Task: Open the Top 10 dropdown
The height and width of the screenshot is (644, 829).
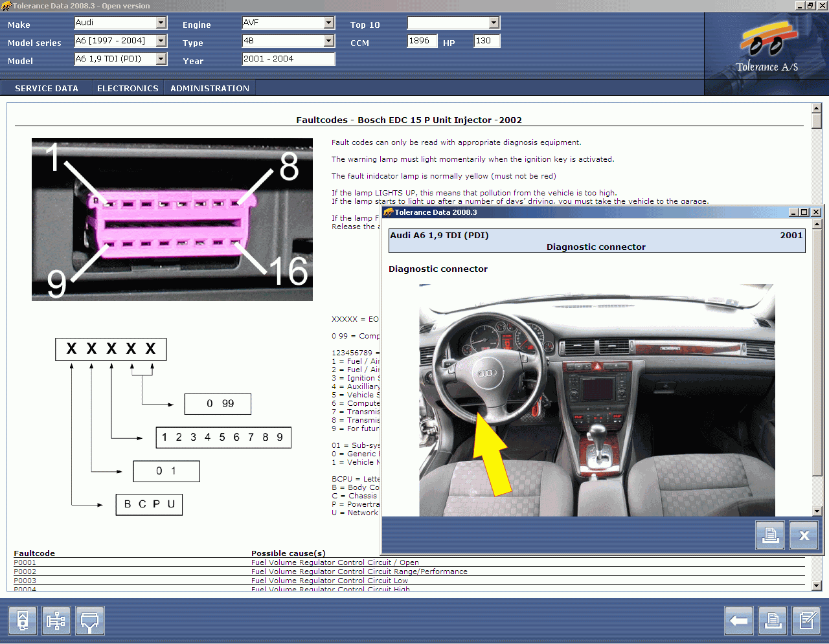Action: [x=494, y=23]
